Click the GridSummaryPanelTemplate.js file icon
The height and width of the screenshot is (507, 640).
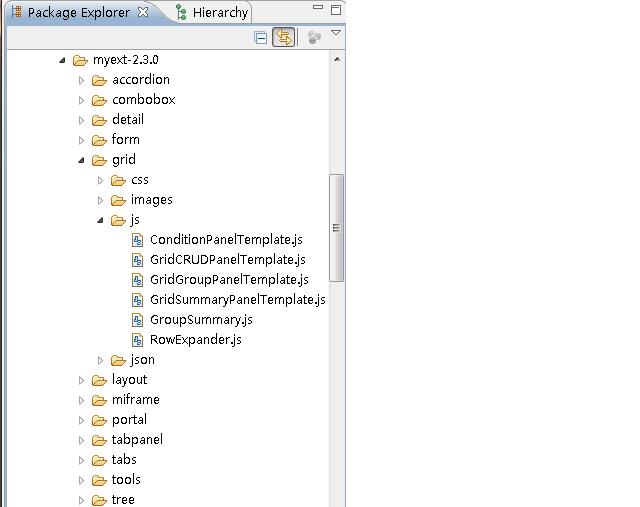click(138, 300)
